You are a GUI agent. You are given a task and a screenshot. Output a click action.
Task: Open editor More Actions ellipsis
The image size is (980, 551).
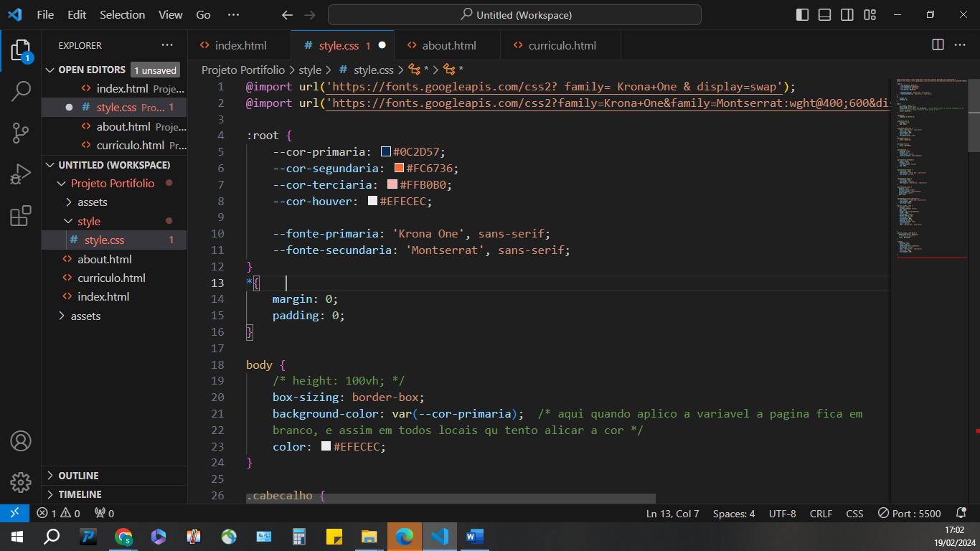(960, 45)
